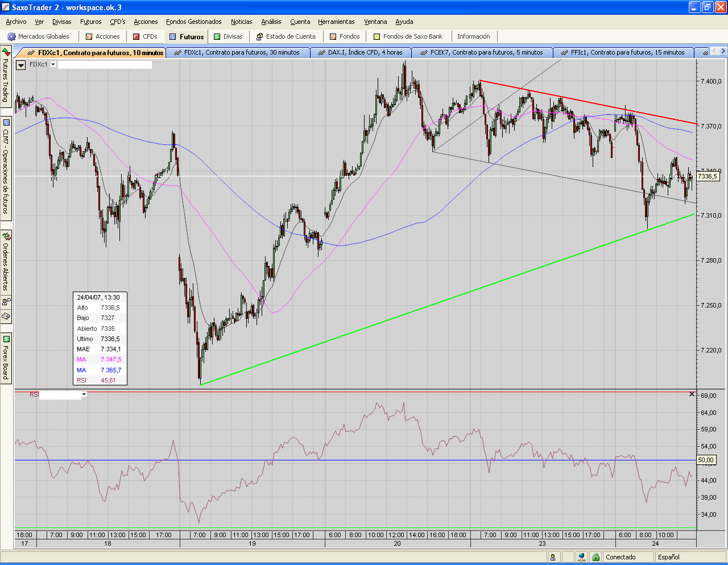Image resolution: width=728 pixels, height=565 pixels.
Task: Open the Órdenes Abiertas sidebar panel
Action: click(6, 260)
